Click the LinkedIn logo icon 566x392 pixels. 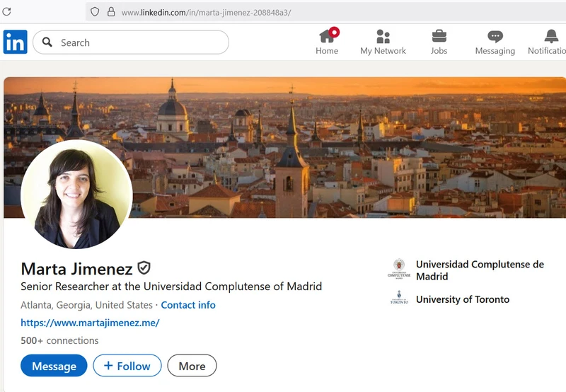pyautogui.click(x=15, y=42)
